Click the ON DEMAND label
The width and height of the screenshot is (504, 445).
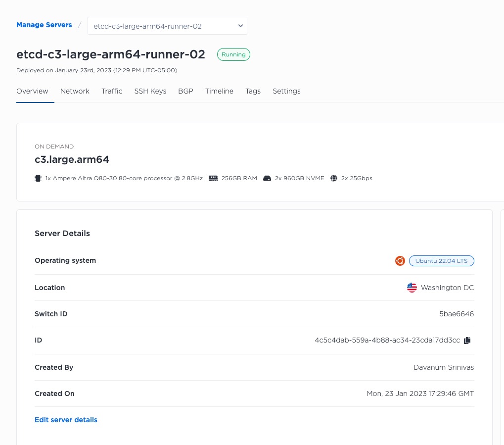click(54, 147)
